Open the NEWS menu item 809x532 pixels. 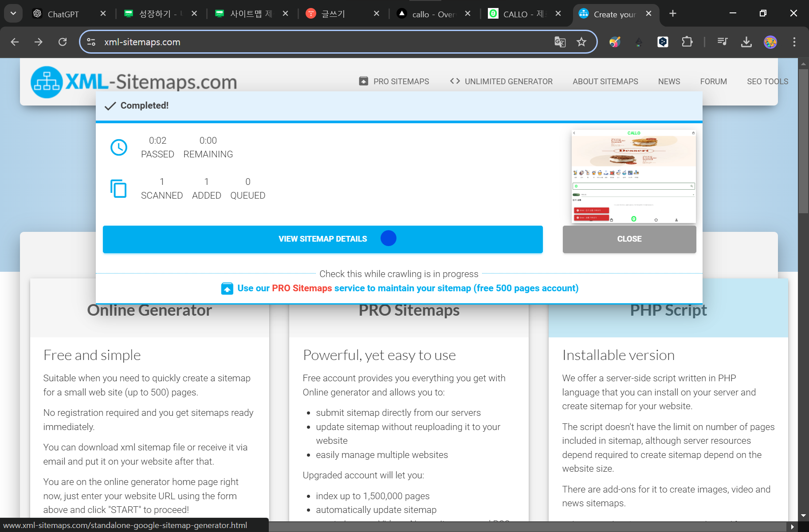pyautogui.click(x=669, y=82)
